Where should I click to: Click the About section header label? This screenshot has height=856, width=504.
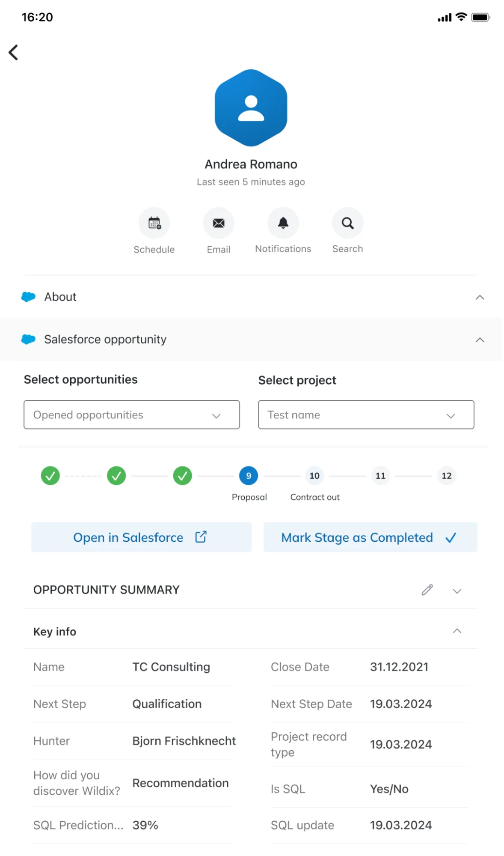coord(60,297)
